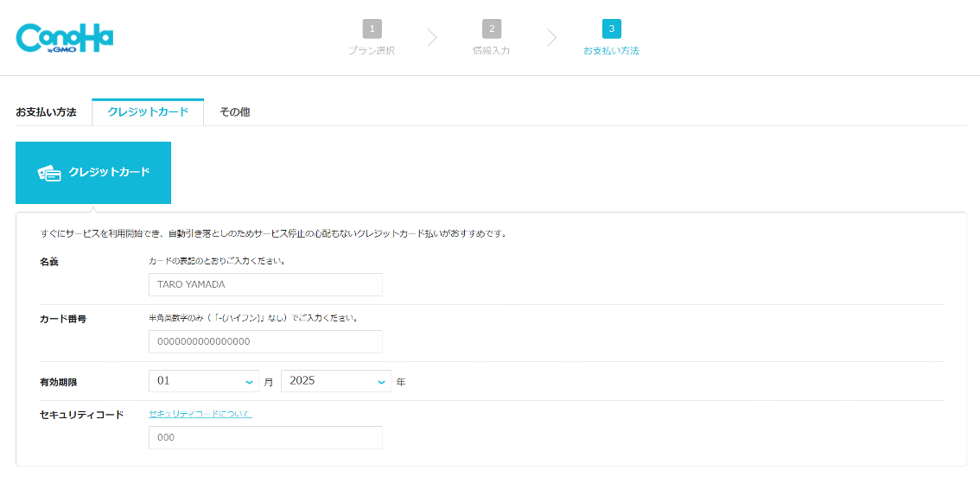Click the highlighted step 3 number badge
Screen dimensions: 980x483
[x=611, y=29]
